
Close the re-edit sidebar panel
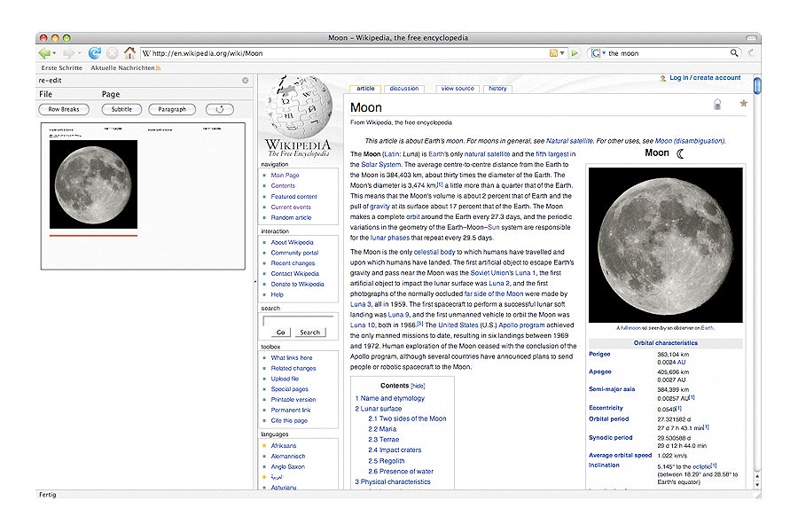pos(246,81)
